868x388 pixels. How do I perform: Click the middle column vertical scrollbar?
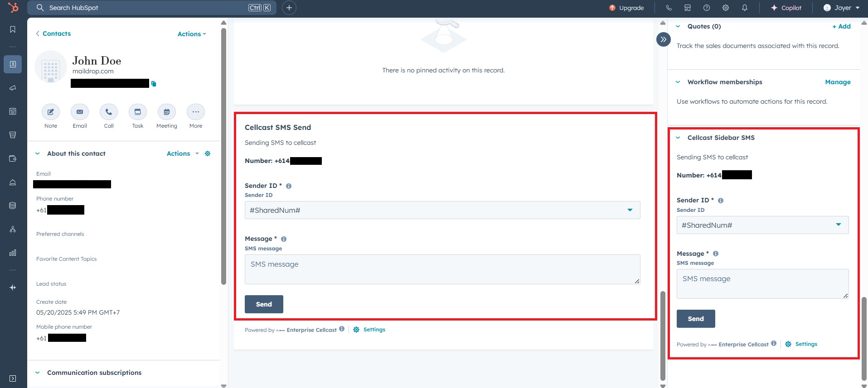pos(663,335)
